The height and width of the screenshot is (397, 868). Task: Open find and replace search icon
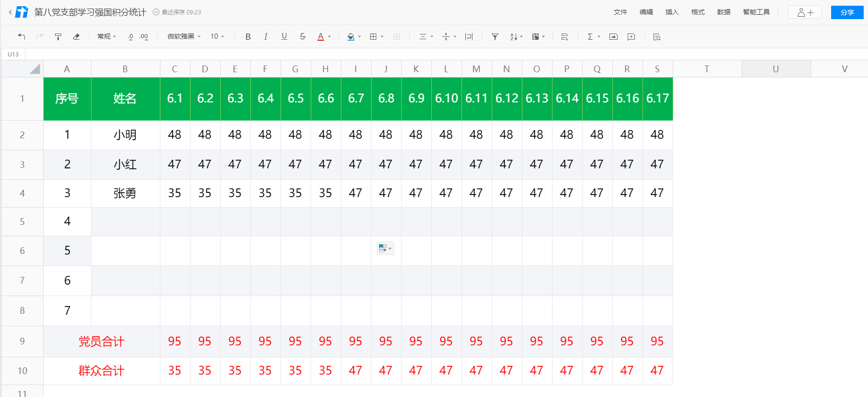tap(656, 36)
